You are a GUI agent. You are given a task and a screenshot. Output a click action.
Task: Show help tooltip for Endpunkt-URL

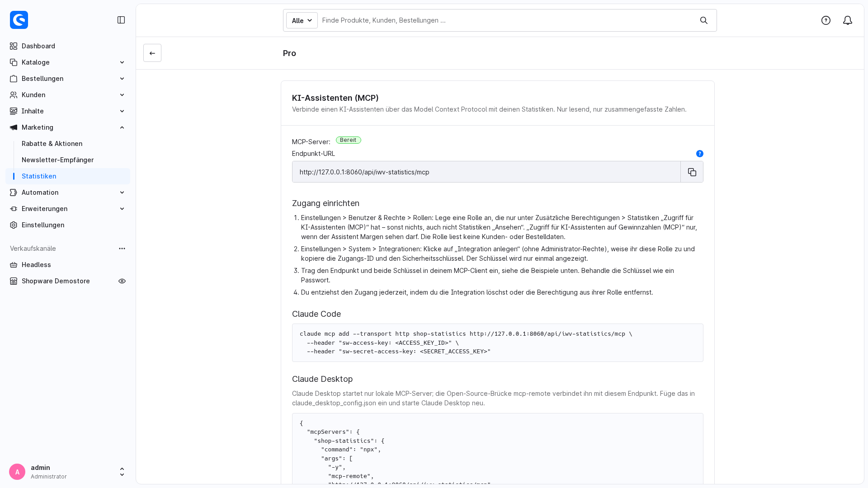(x=700, y=154)
